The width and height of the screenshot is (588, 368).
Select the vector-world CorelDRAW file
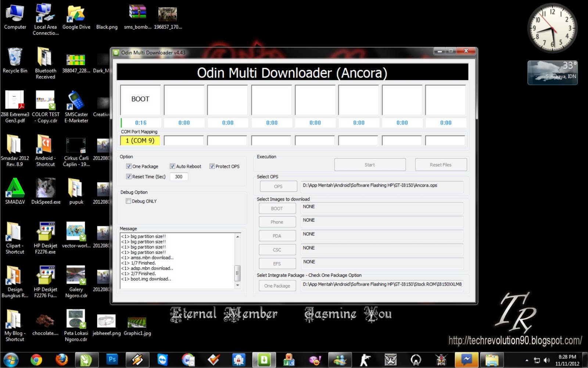point(76,236)
